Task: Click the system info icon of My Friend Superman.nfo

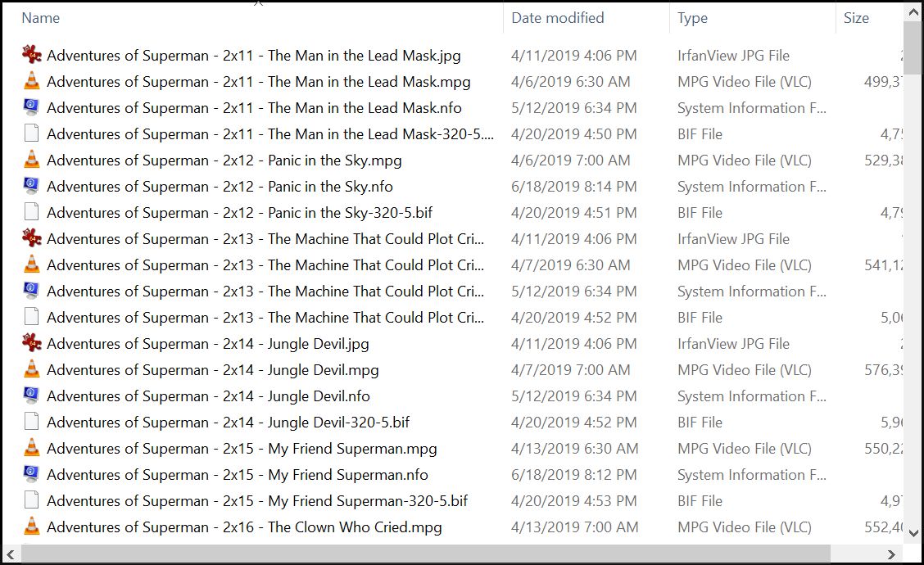Action: tap(32, 474)
